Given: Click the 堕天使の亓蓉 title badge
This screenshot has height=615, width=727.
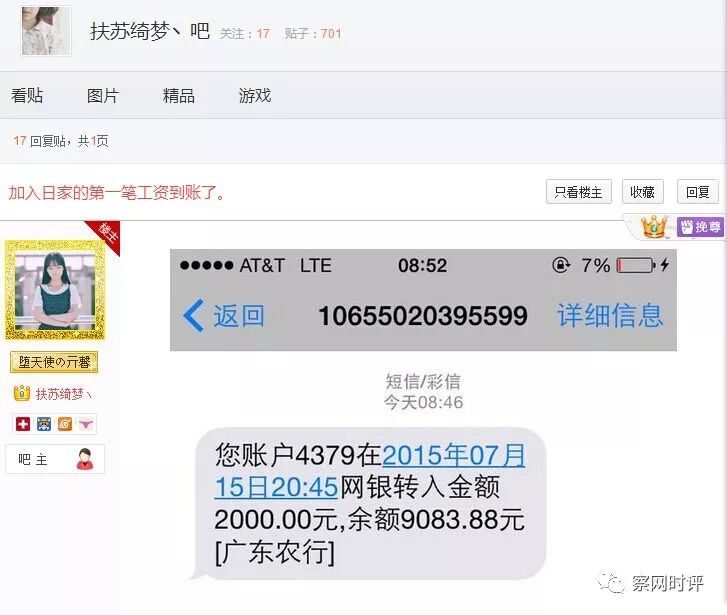Looking at the screenshot, I should pos(54,362).
